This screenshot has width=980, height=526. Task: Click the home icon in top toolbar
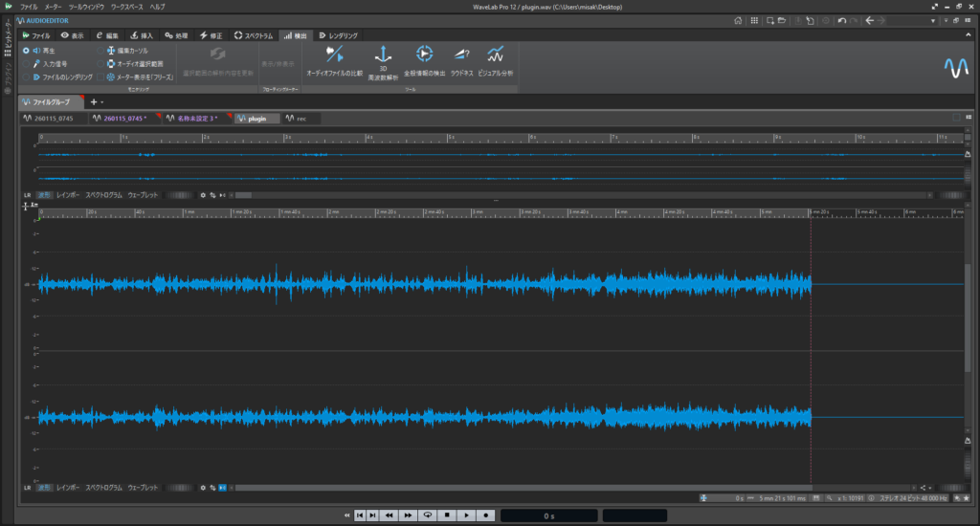click(737, 20)
